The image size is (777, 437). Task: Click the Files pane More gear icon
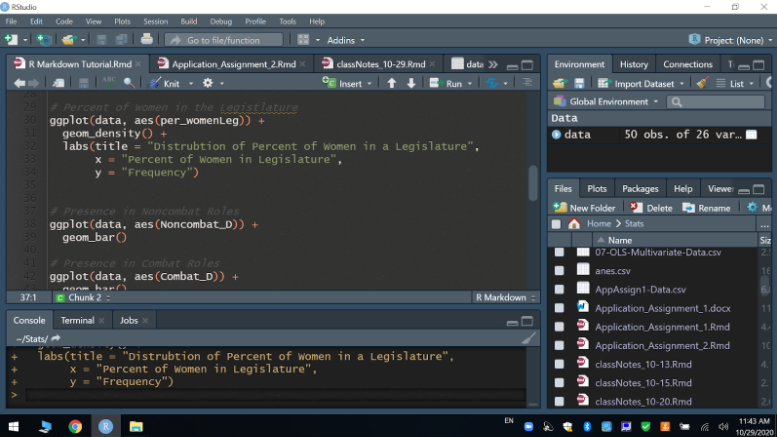(752, 207)
